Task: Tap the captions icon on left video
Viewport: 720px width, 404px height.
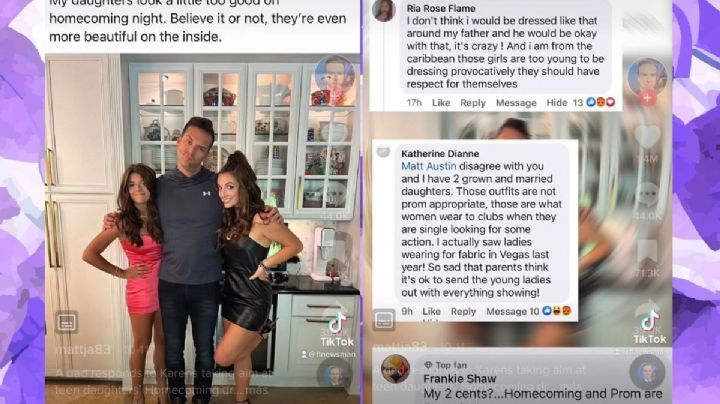Action: point(67,322)
